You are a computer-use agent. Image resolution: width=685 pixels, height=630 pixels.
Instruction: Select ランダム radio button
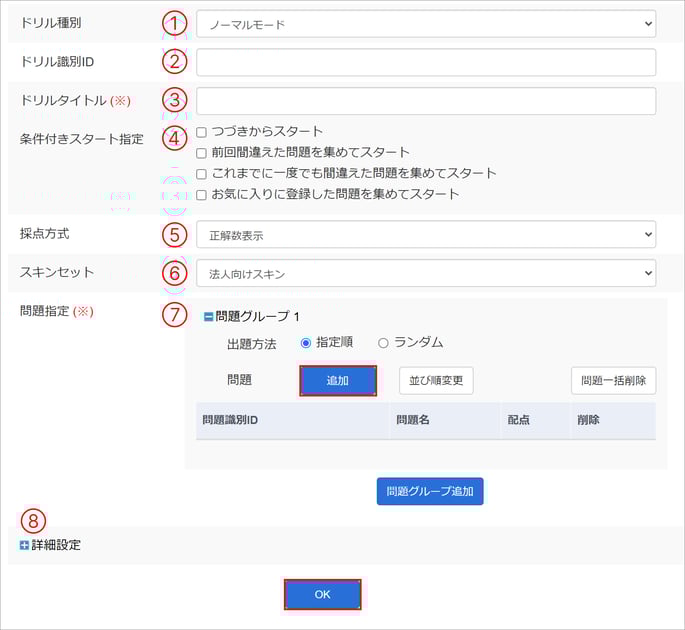click(x=383, y=343)
